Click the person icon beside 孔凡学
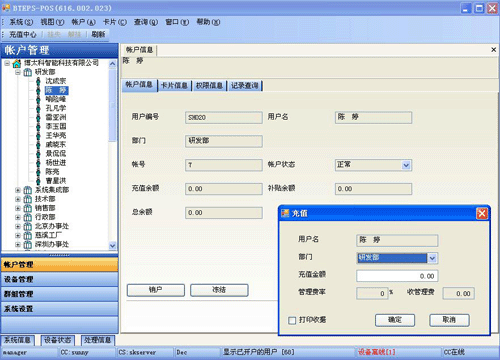The width and height of the screenshot is (500, 360). [x=38, y=108]
